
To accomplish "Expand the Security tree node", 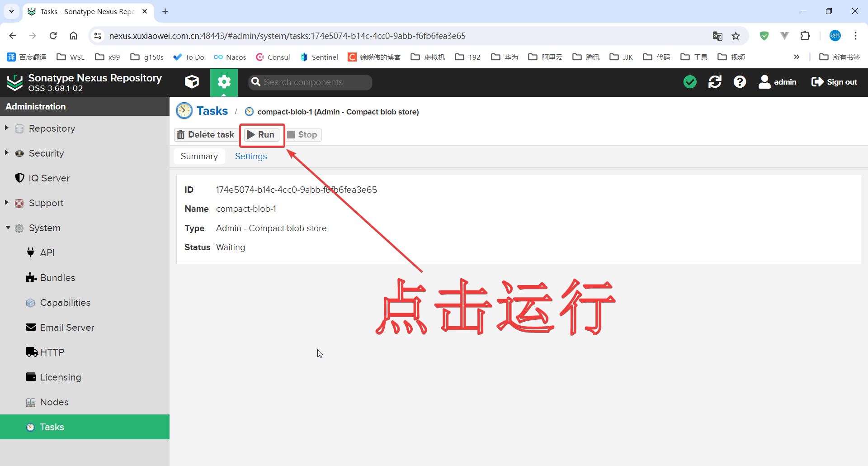I will 7,153.
